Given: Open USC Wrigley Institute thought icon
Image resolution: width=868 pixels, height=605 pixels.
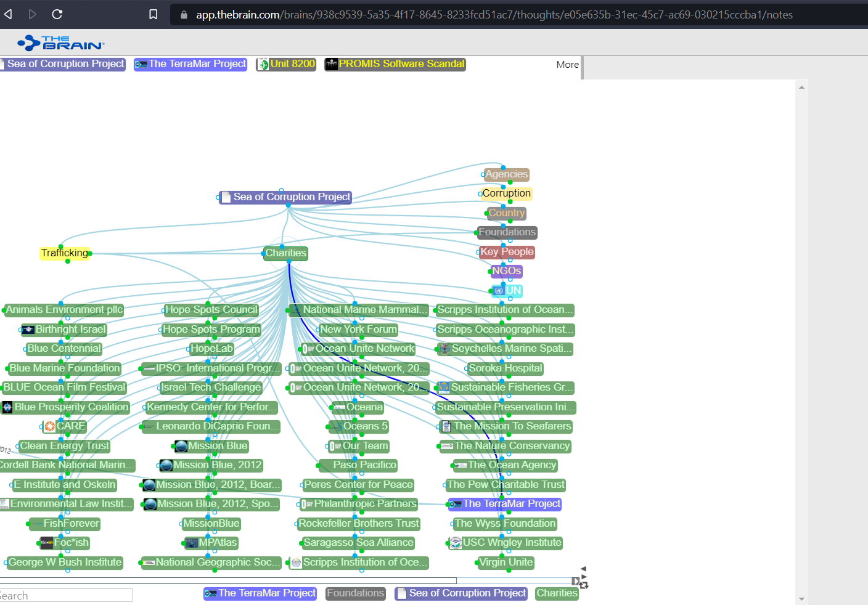Looking at the screenshot, I should click(456, 543).
